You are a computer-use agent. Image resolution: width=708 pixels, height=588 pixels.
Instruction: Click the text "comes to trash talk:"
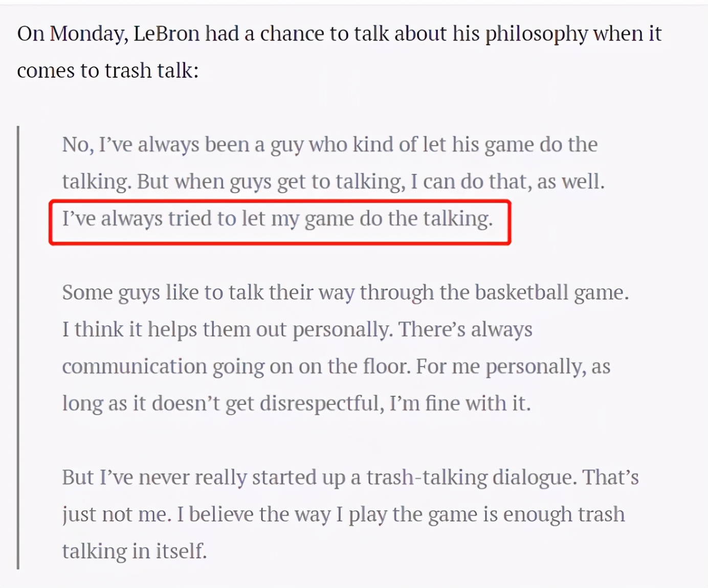click(108, 71)
